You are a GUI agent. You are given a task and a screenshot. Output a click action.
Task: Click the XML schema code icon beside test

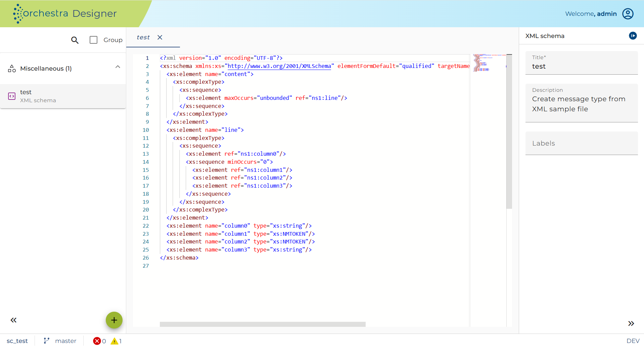tap(12, 96)
